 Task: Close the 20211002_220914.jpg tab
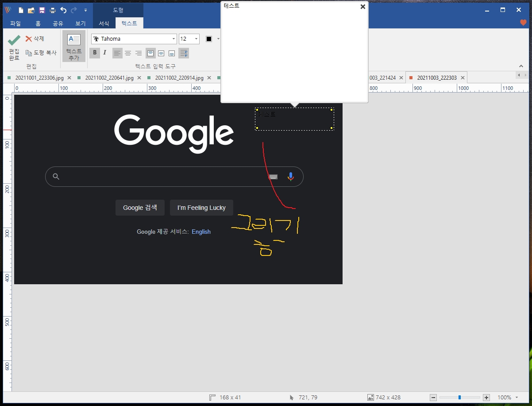209,78
